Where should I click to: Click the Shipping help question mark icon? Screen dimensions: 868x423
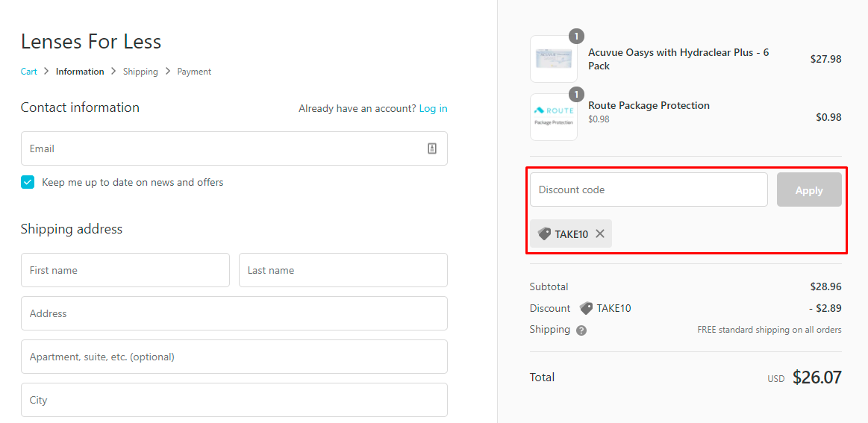[x=581, y=330]
